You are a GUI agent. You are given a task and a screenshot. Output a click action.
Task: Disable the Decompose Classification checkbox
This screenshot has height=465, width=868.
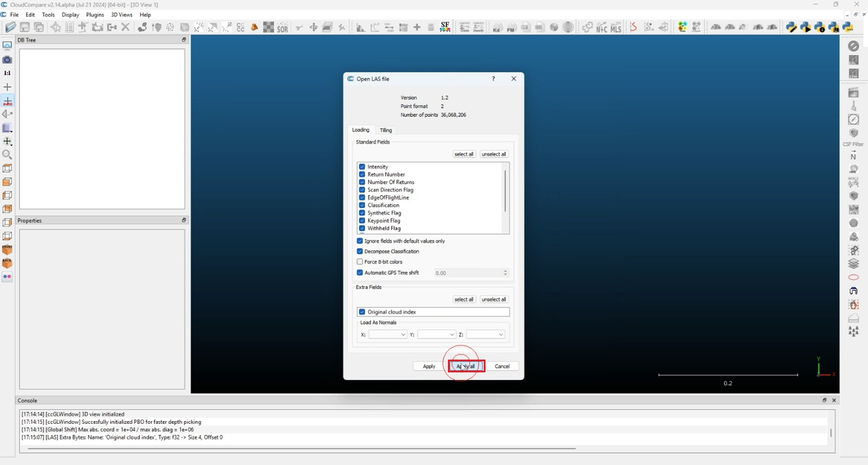click(360, 251)
